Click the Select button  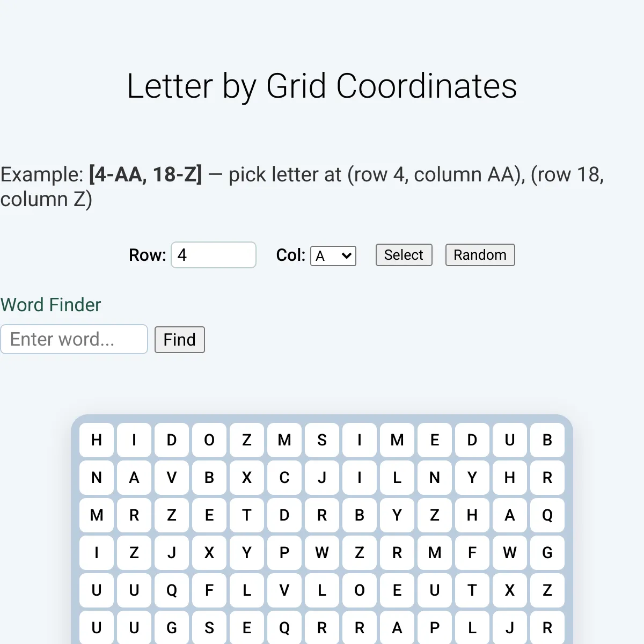(404, 255)
